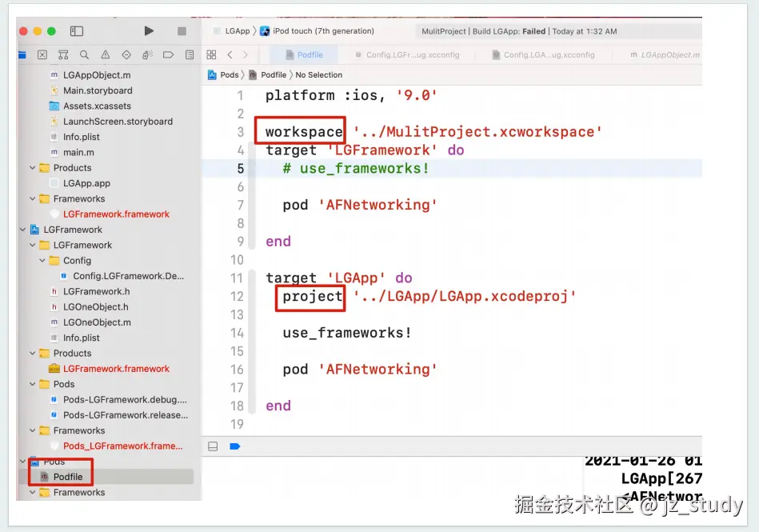Click the 'AFNetworking' pod on line 7

pyautogui.click(x=378, y=205)
